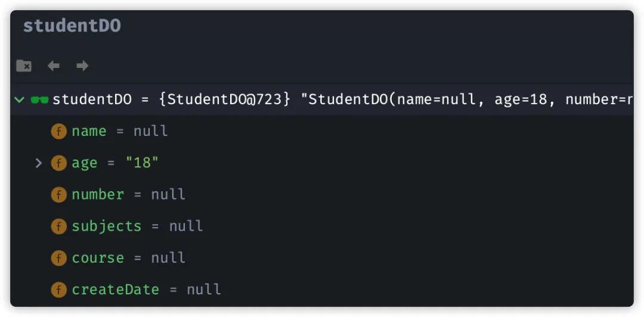Click the "18" age value
This screenshot has width=644, height=317.
pyautogui.click(x=142, y=163)
